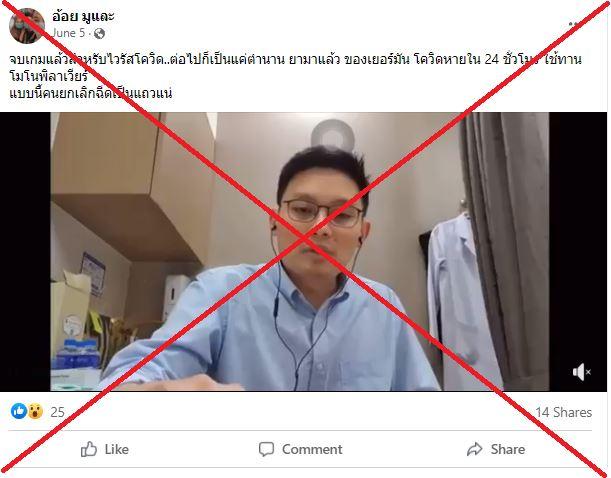Open the post options three-dots menu

[575, 24]
